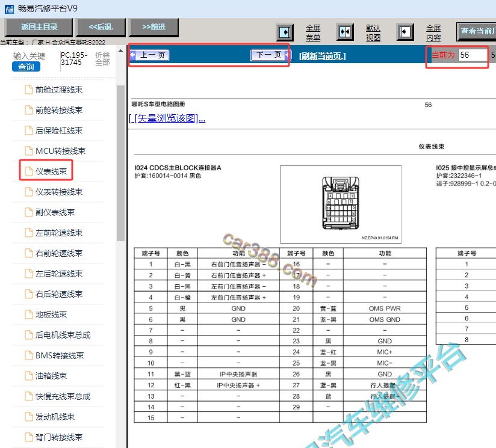Open 右前轮速线束 tree item
Viewport: 496px width, 448px height.
[59, 253]
